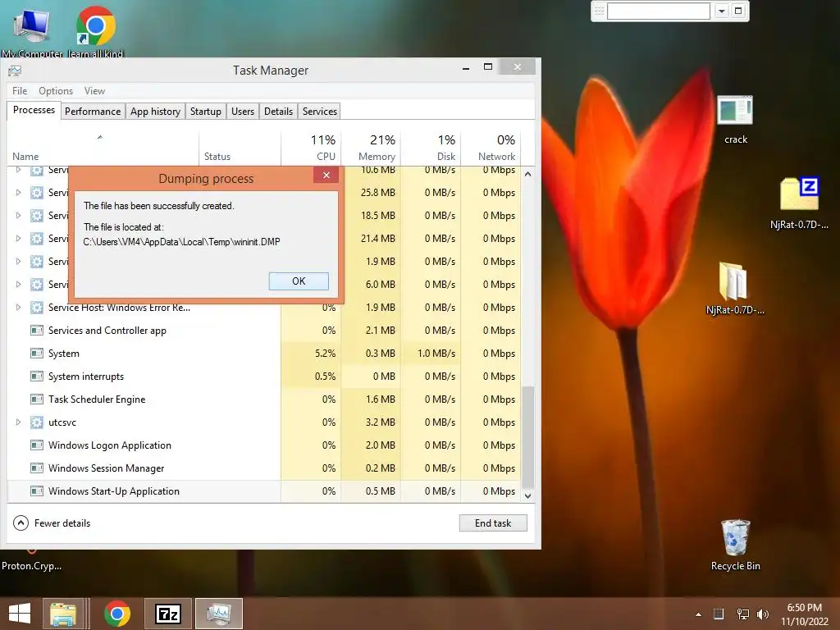
Task: Open the Windows Start button
Action: pyautogui.click(x=20, y=614)
